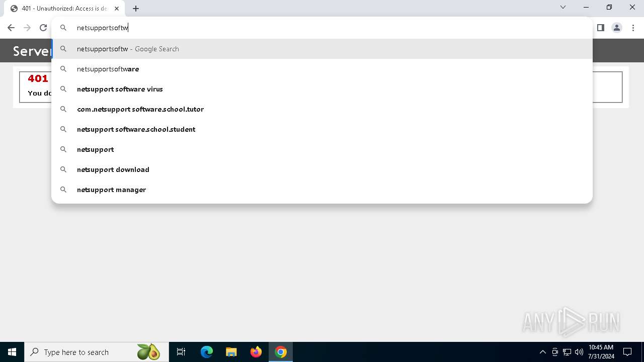The image size is (644, 362).
Task: Pick 'netsupport software virus' suggestion
Action: (x=322, y=89)
